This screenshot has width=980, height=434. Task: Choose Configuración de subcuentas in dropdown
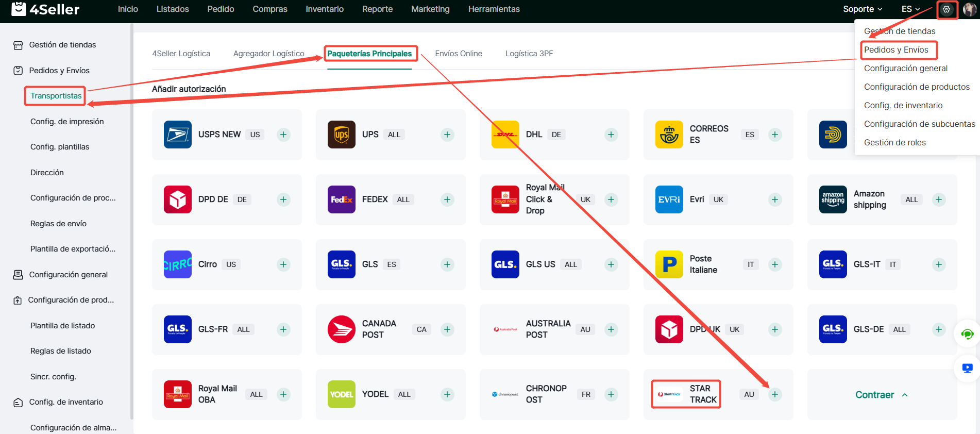pyautogui.click(x=919, y=124)
